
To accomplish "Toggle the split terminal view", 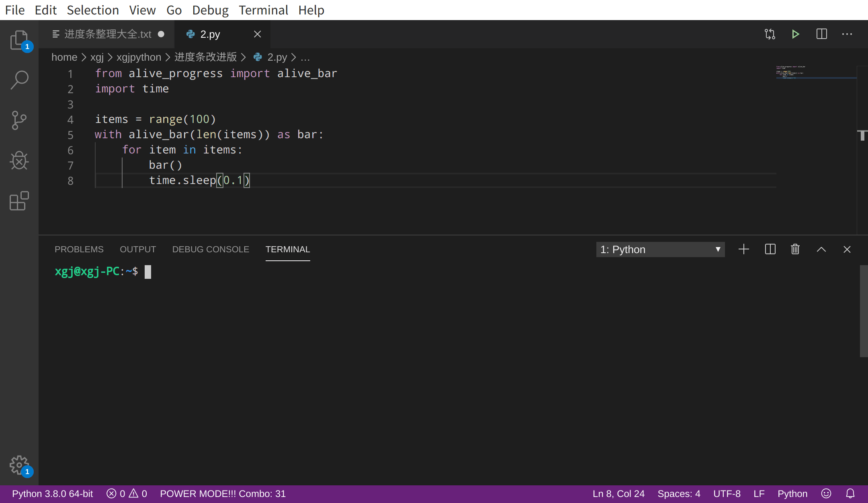I will (x=770, y=249).
